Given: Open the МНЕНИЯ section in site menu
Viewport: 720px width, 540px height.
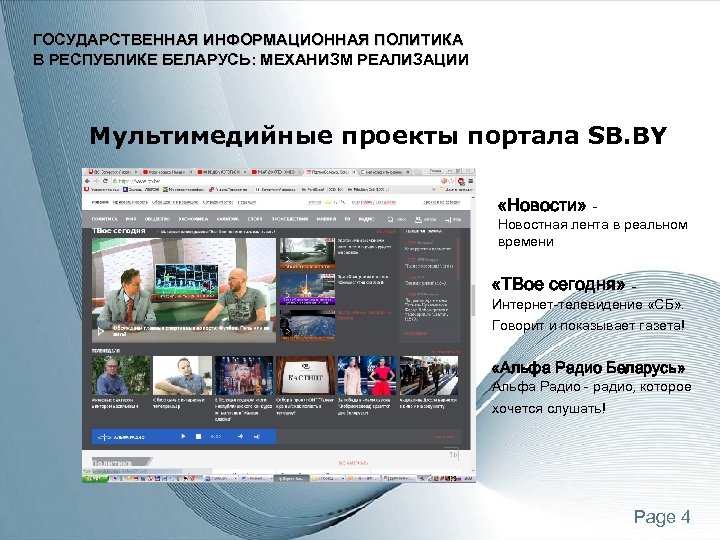Looking at the screenshot, I should click(x=326, y=219).
